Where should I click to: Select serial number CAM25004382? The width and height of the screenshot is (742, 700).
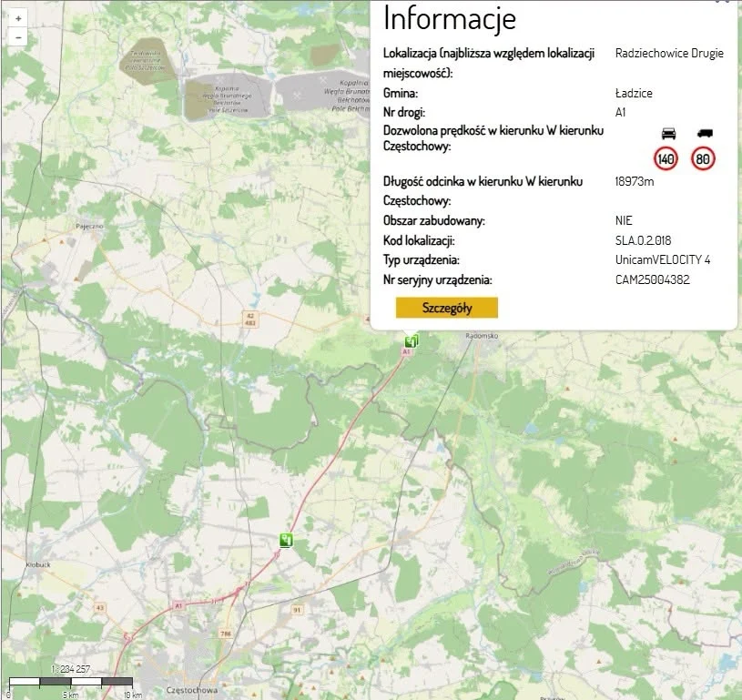pyautogui.click(x=652, y=279)
